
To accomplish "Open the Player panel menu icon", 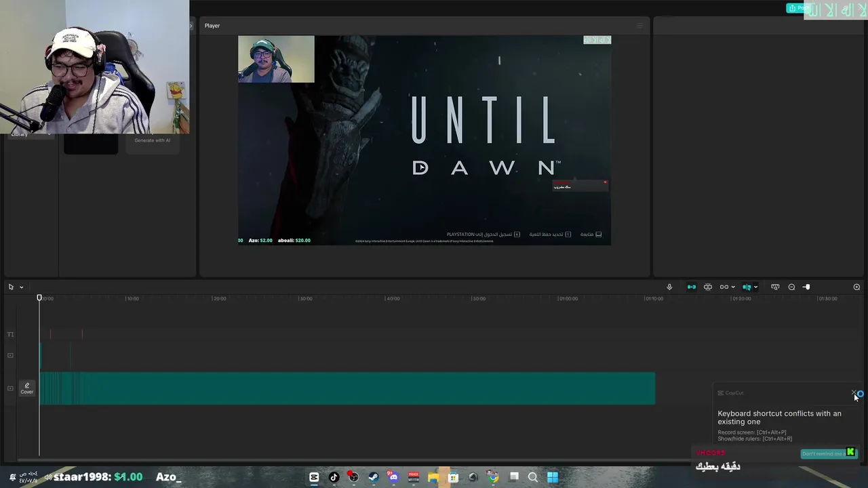I will [639, 26].
